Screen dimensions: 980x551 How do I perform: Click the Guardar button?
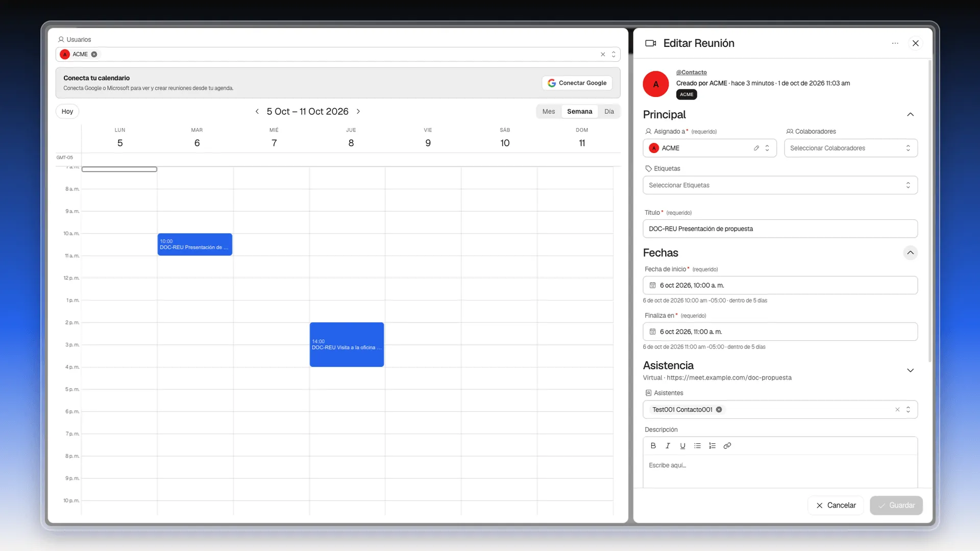pyautogui.click(x=896, y=505)
